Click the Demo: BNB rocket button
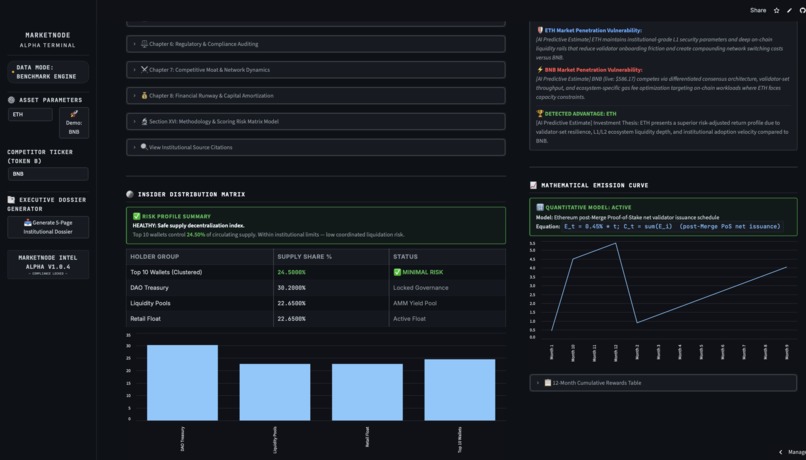The width and height of the screenshot is (806, 460). click(74, 123)
